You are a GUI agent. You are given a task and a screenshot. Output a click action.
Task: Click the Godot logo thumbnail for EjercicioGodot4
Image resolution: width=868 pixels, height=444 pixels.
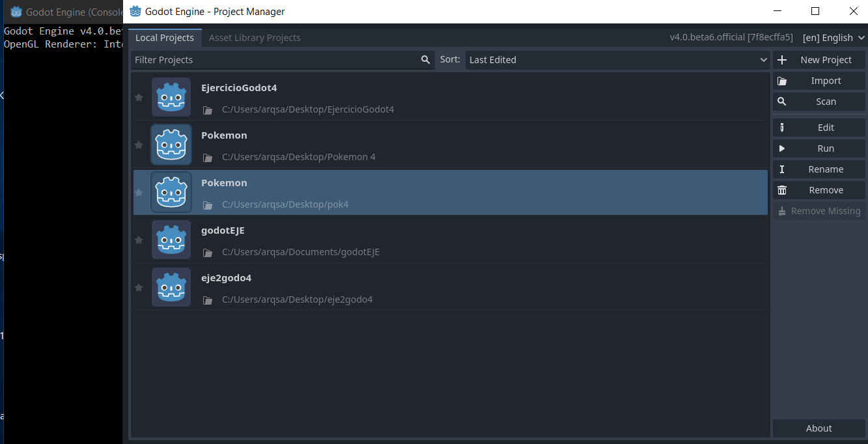click(171, 97)
